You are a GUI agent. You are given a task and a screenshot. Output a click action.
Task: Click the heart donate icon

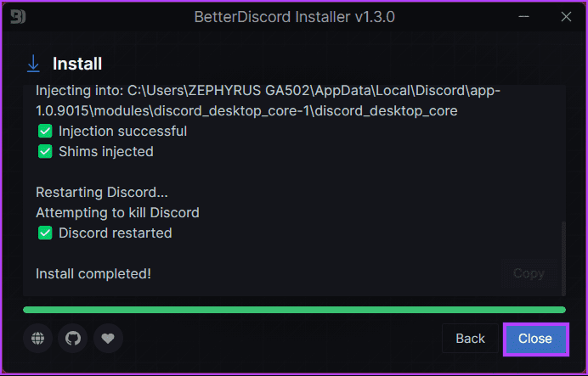[x=108, y=339]
